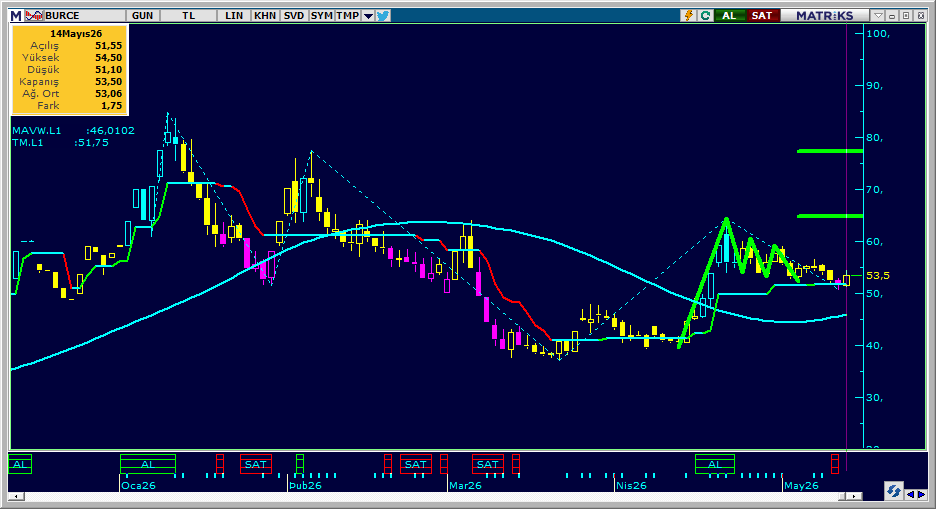This screenshot has height=509, width=936.
Task: Open the chart type icon beside BURCE
Action: click(34, 16)
